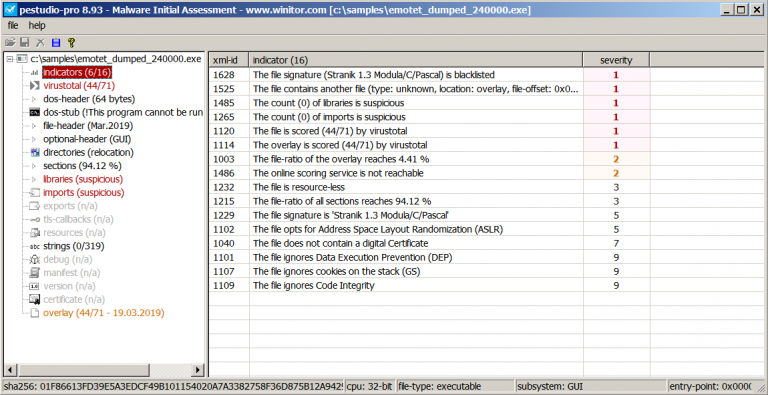
Task: Collapse the root emotet_dumped_240000.exe node
Action: tap(10, 59)
